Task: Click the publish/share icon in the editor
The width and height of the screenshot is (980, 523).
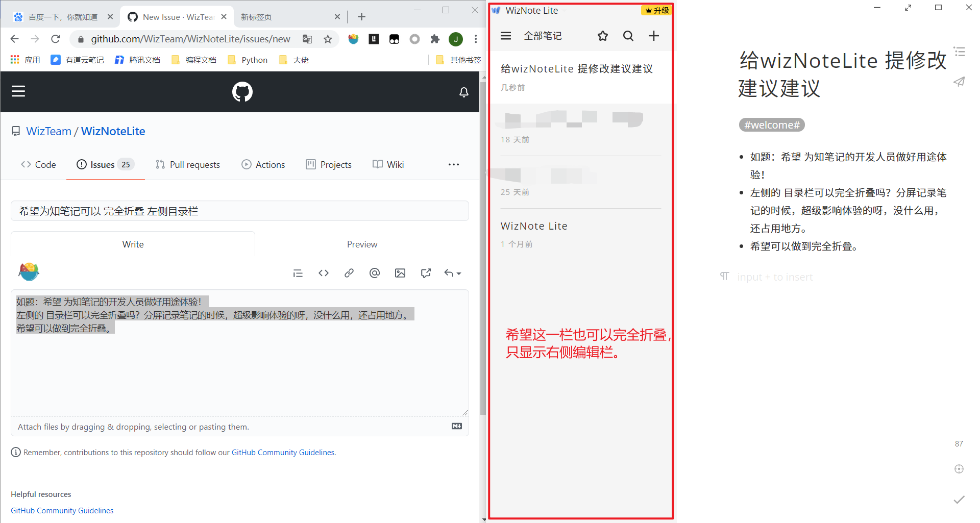Action: point(959,82)
